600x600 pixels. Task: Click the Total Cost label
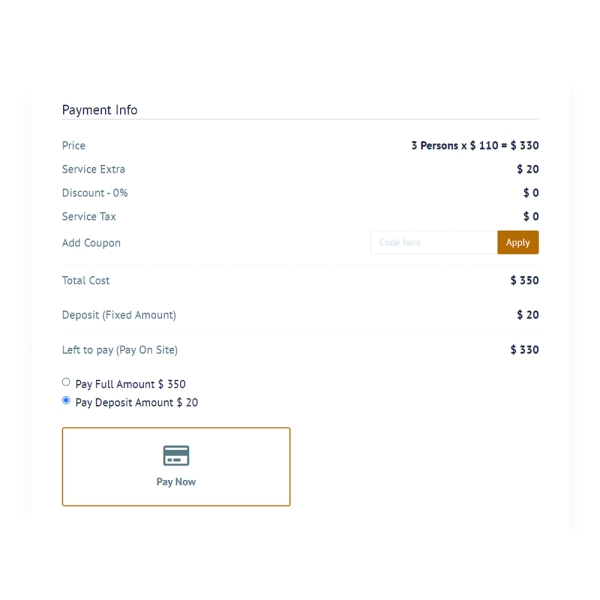86,281
